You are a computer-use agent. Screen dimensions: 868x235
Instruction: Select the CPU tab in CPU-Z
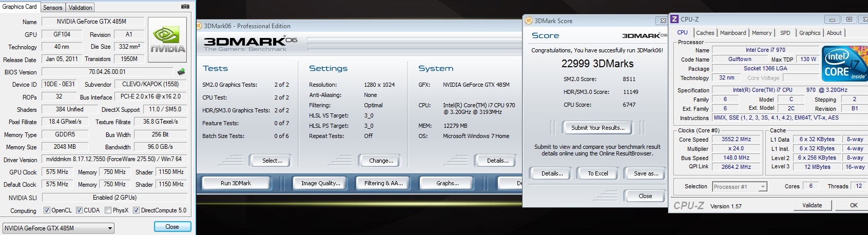pyautogui.click(x=682, y=32)
